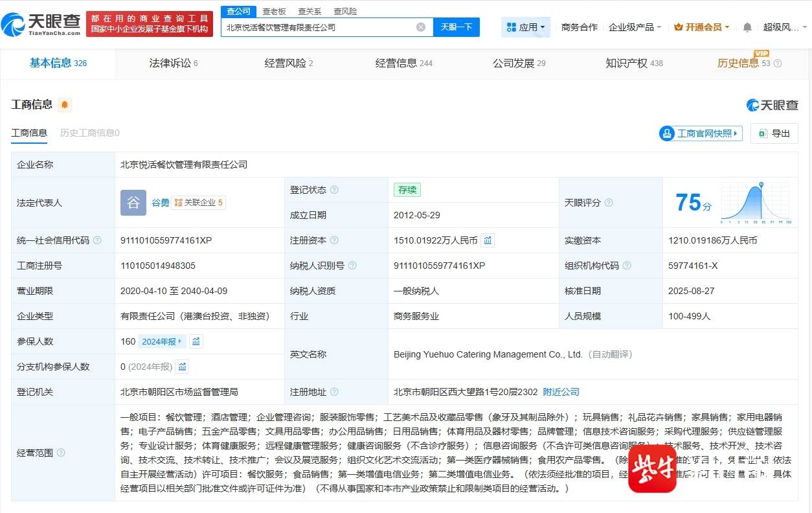The height and width of the screenshot is (513, 812).
Task: Open chart icon beside 参保人数 2024年报
Action: pos(196,341)
